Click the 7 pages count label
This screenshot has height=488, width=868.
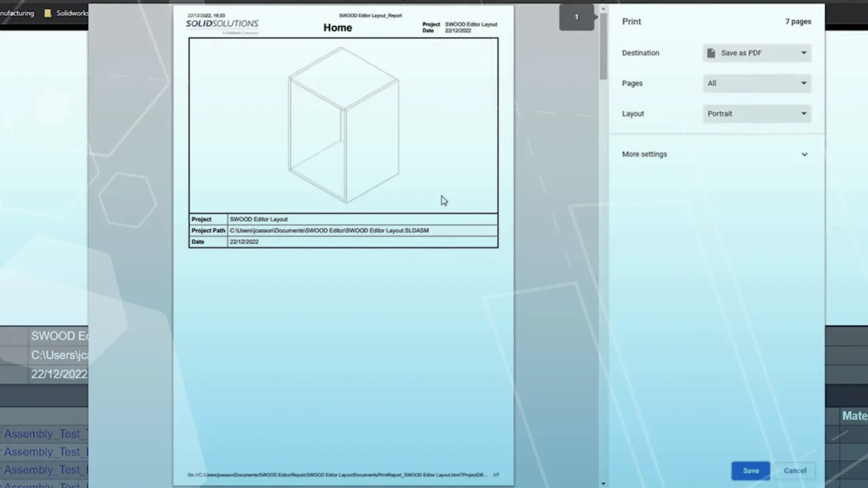(x=798, y=21)
